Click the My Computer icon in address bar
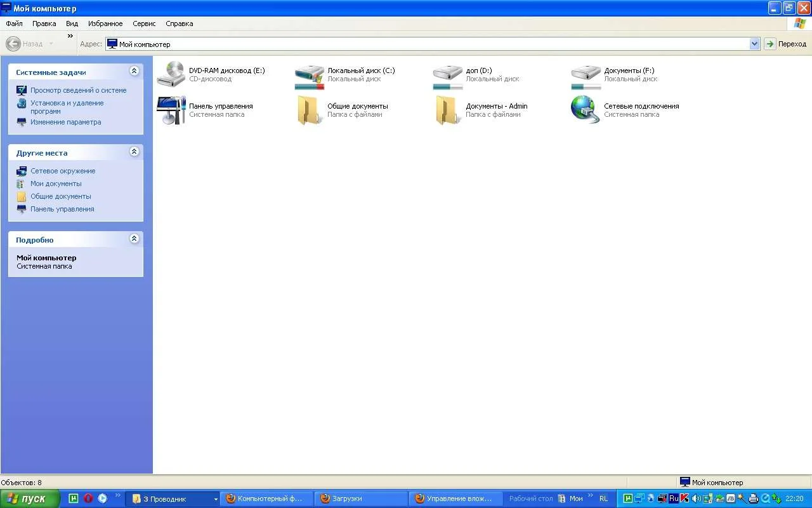This screenshot has height=508, width=812. 112,44
